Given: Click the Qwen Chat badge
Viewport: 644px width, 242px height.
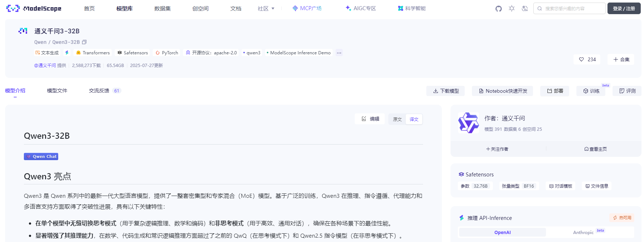Looking at the screenshot, I should 41,157.
